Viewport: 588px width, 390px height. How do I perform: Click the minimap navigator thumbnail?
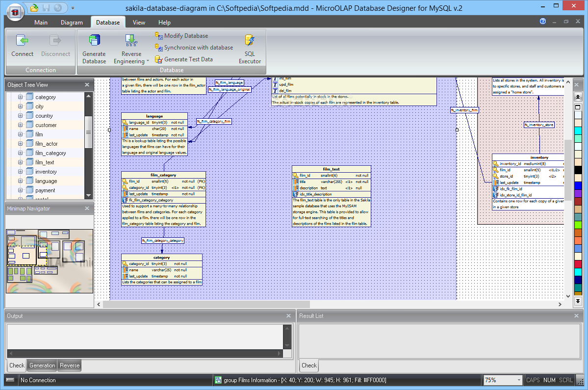tap(50, 261)
